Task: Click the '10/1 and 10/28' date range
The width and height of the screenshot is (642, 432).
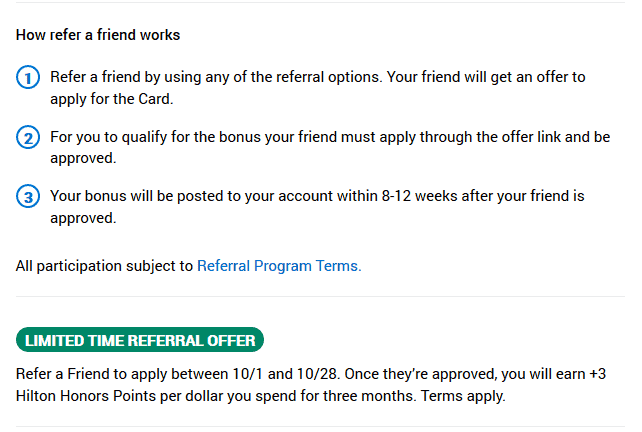Action: tap(285, 374)
